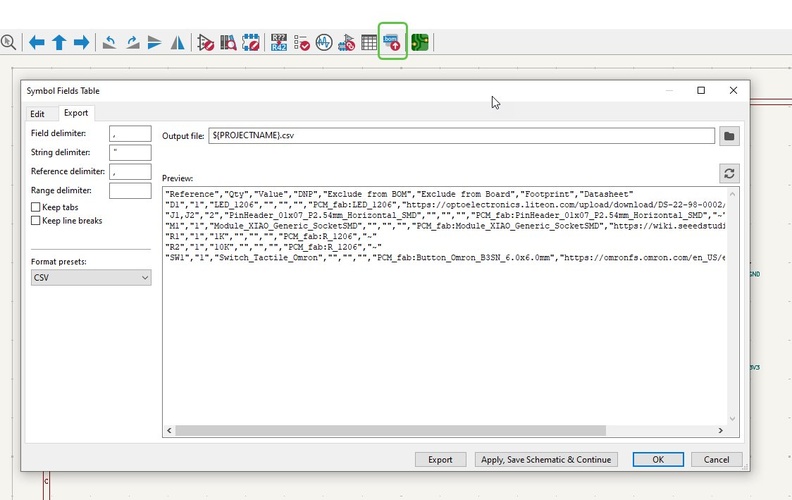Click the preview horizontal scrollbar thumb
792x500 pixels.
click(390, 430)
